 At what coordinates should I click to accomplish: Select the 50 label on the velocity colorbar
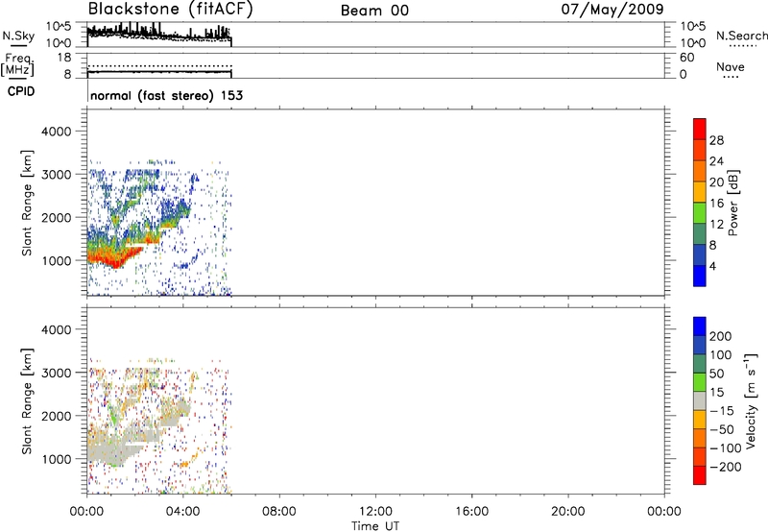tap(717, 374)
